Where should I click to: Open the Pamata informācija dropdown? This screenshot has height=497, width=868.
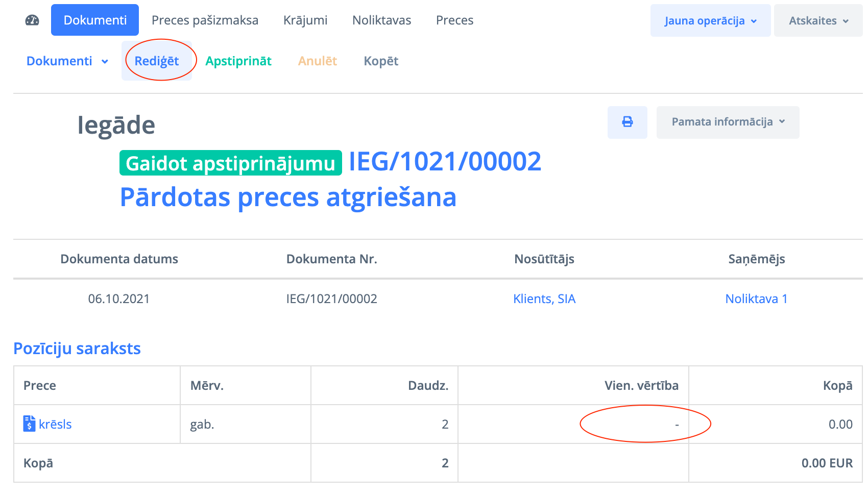[x=728, y=122]
